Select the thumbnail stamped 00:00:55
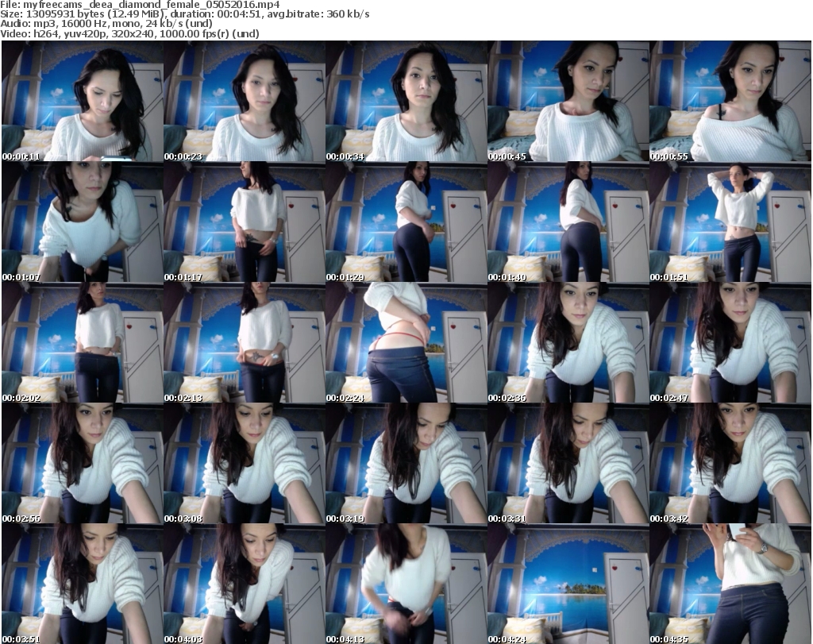The height and width of the screenshot is (644, 813). 730,101
